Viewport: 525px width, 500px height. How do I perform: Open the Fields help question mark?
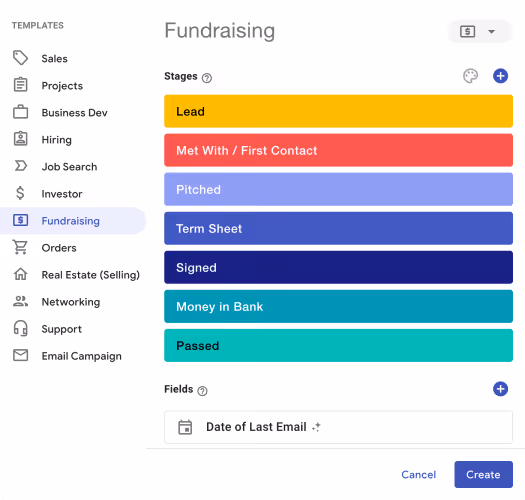[202, 391]
